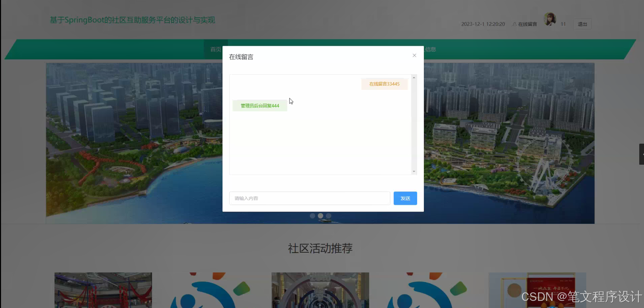Viewport: 644px width, 308px height.
Task: Select the reply 管理员后台回复444
Action: point(260,106)
